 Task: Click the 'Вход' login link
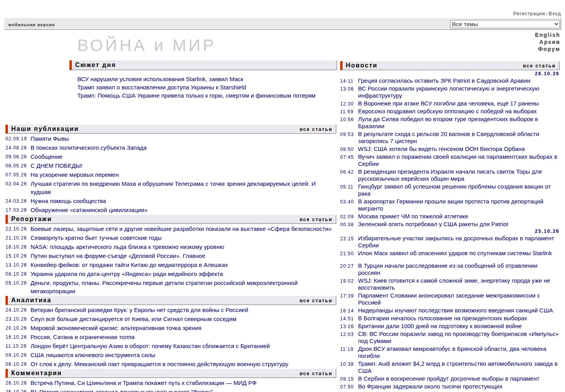pos(555,14)
